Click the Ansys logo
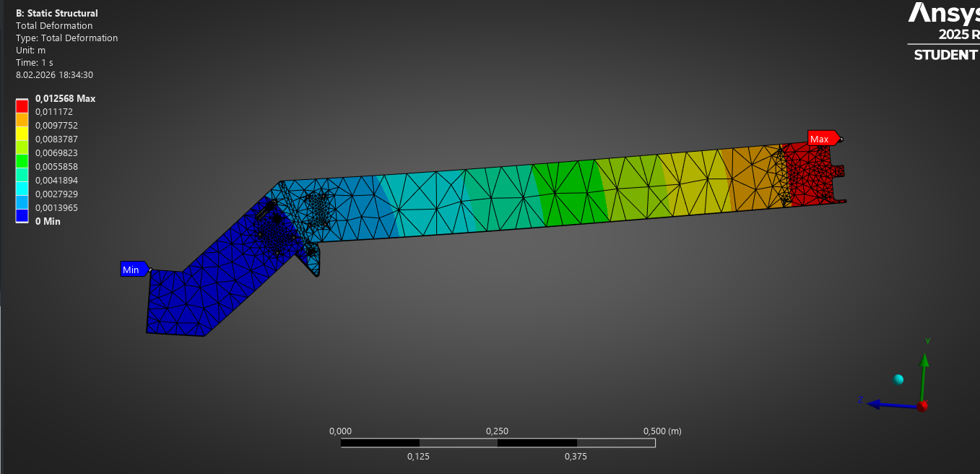This screenshot has width=980, height=474. [x=943, y=13]
